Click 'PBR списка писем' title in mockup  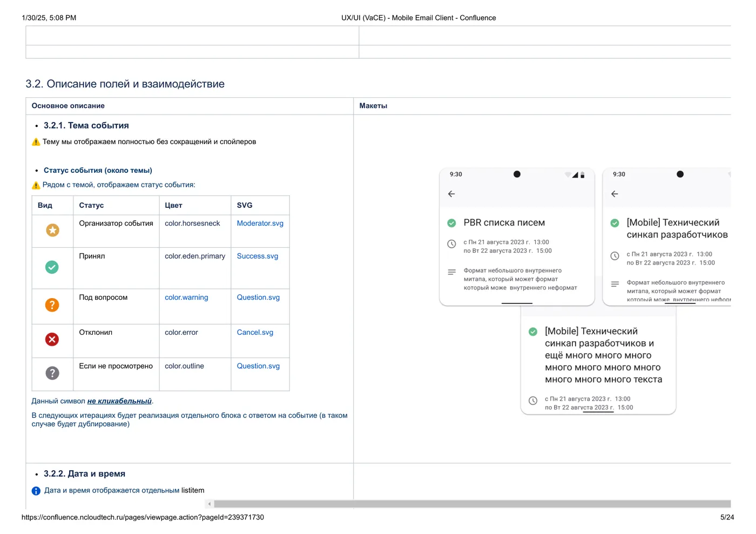coord(504,223)
